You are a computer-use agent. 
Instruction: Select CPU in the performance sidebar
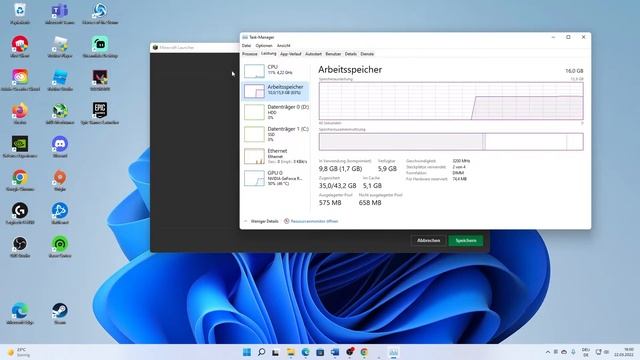click(x=276, y=70)
